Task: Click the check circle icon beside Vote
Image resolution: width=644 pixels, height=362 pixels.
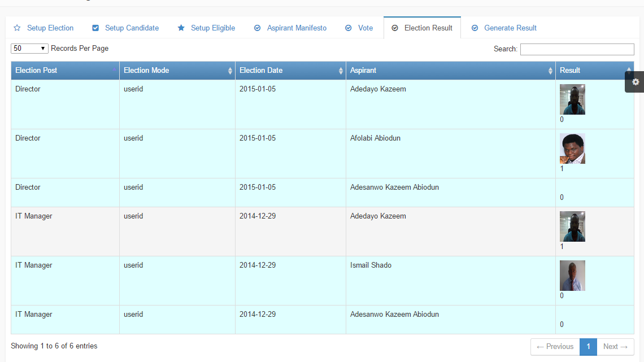Action: point(349,28)
